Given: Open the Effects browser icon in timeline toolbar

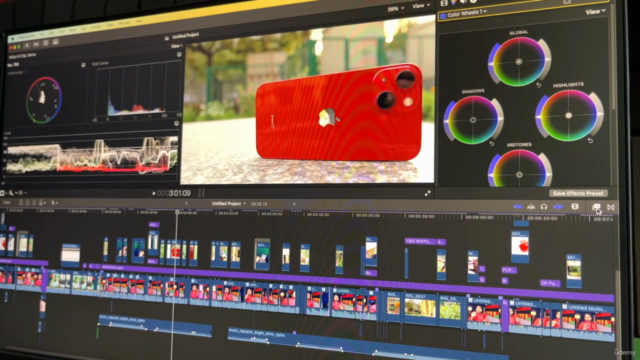Looking at the screenshot, I should click(x=596, y=207).
